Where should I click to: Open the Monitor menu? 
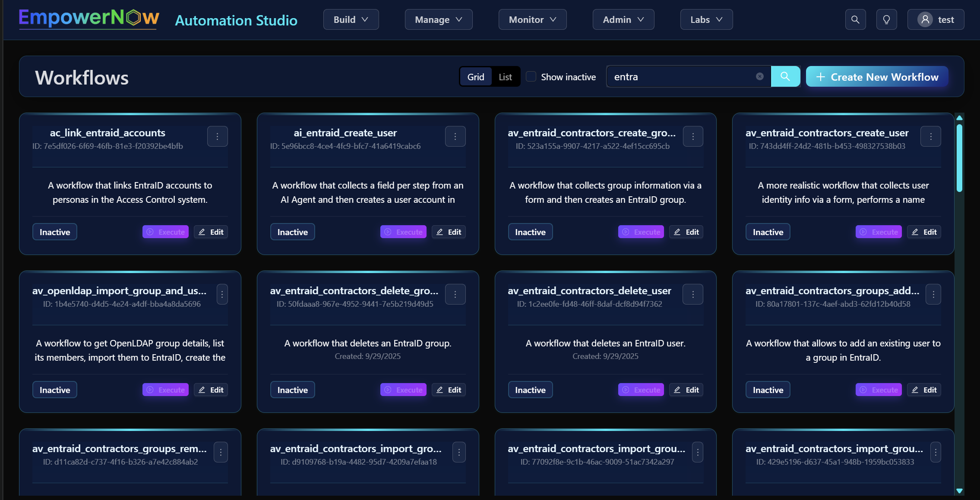click(532, 19)
